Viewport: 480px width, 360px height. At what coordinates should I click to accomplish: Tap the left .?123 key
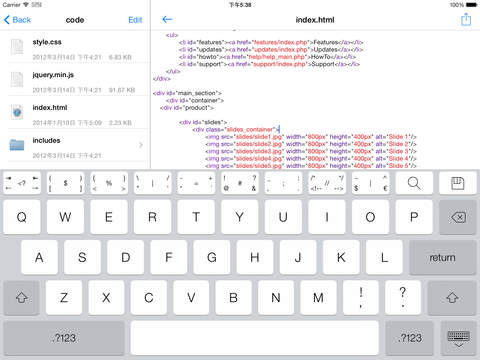(x=64, y=338)
